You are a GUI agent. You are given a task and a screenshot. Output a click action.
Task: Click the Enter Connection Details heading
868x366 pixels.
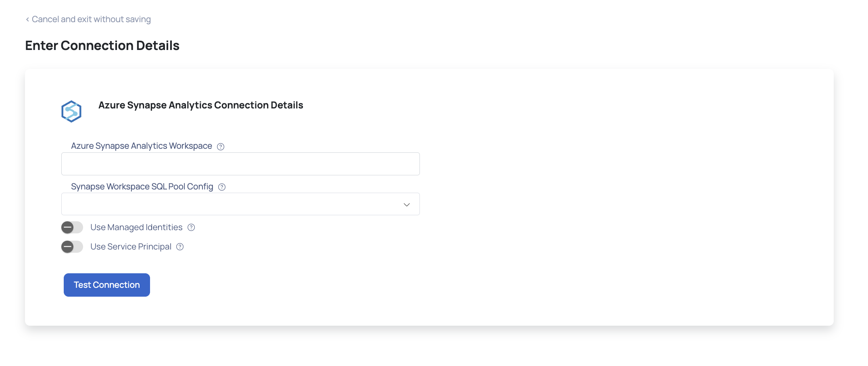(x=102, y=45)
